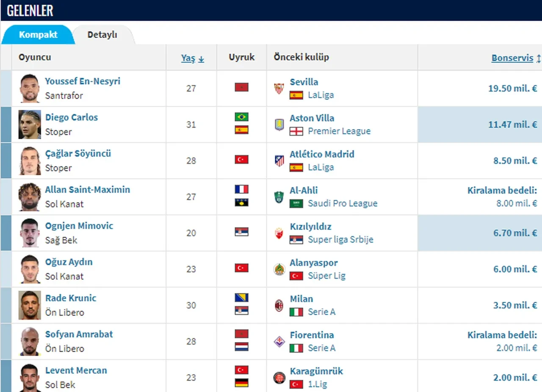This screenshot has width=542, height=392.
Task: Click the Sevilla club crest icon
Action: pos(279,88)
